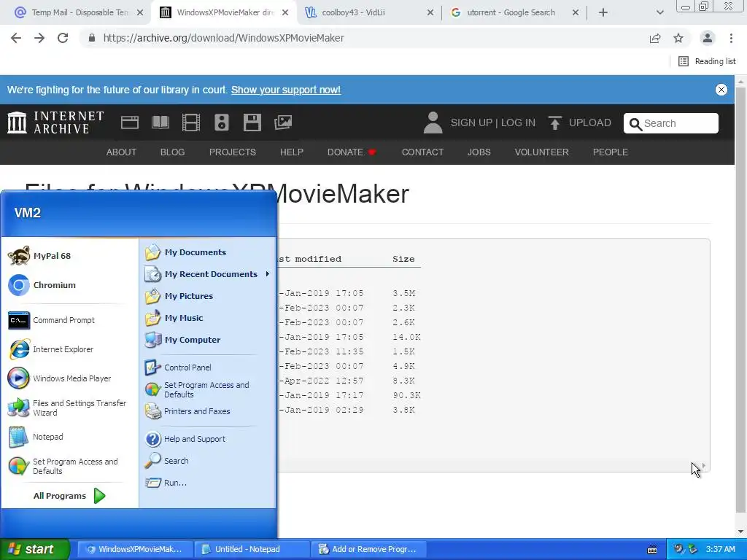Switch to WindowsXPMovieMaker taskbar button

[135, 549]
